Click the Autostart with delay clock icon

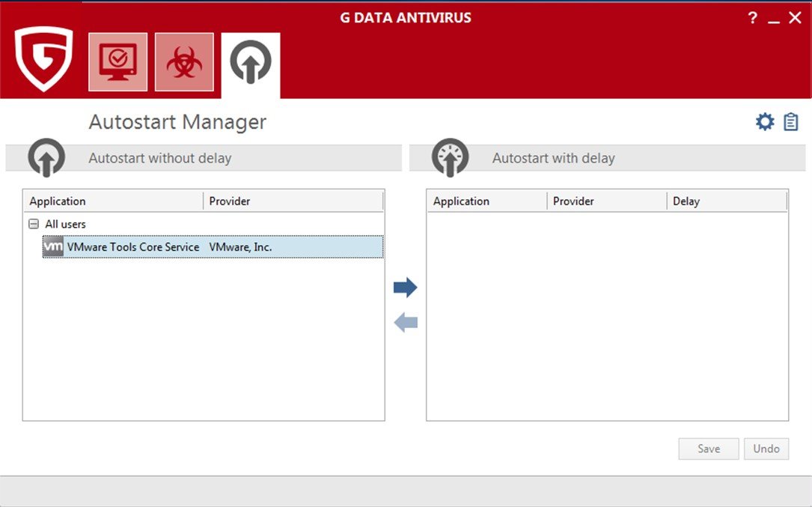450,157
